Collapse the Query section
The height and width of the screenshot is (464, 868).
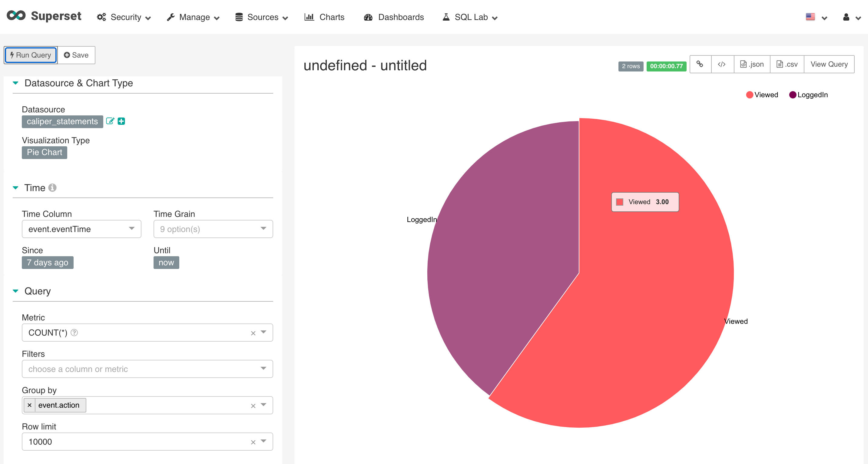[x=16, y=291]
